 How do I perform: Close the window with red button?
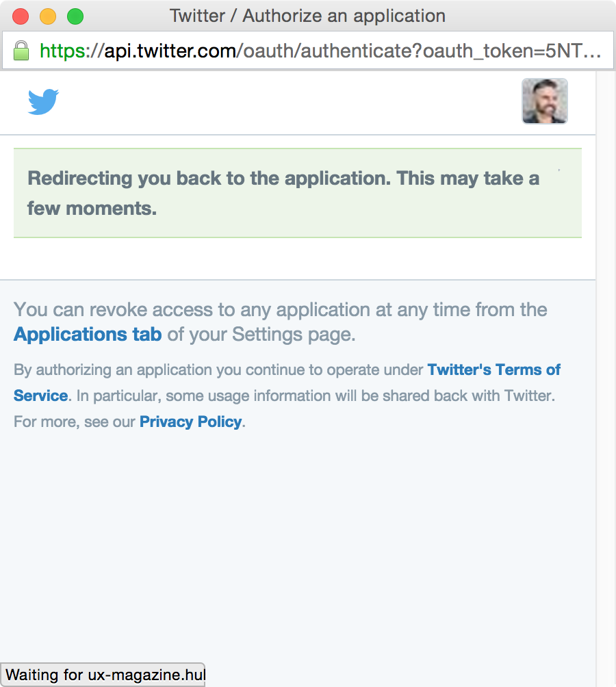click(x=21, y=16)
